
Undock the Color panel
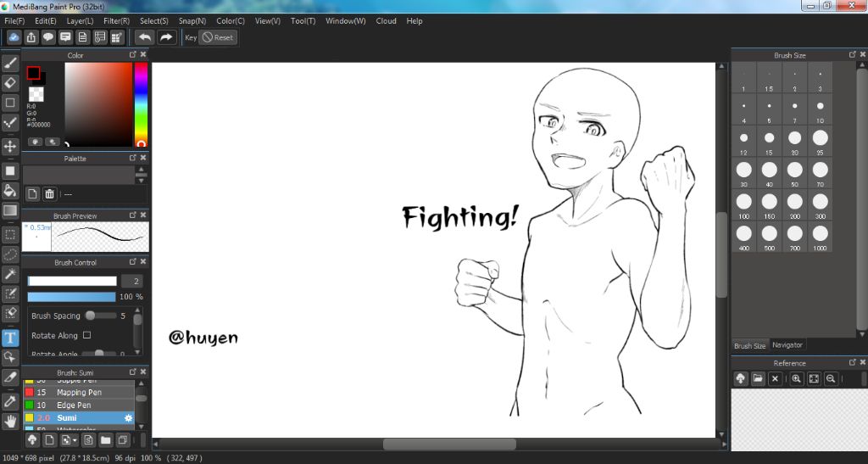click(x=133, y=54)
